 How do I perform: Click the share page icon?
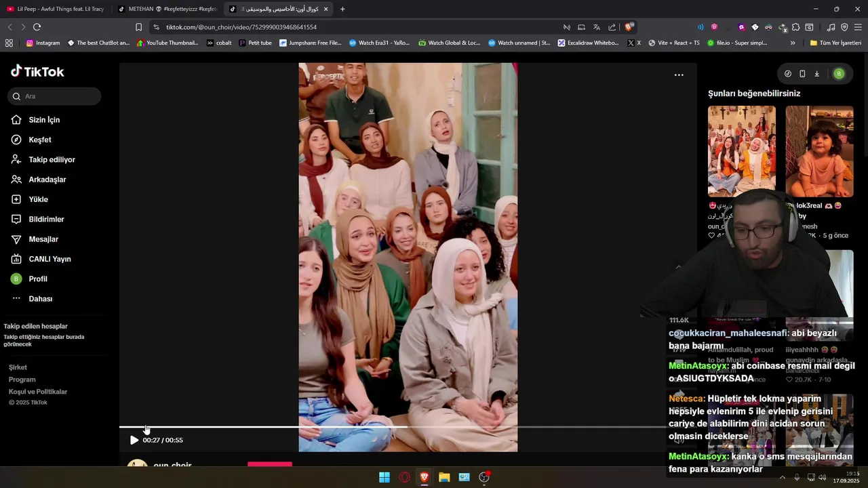612,27
